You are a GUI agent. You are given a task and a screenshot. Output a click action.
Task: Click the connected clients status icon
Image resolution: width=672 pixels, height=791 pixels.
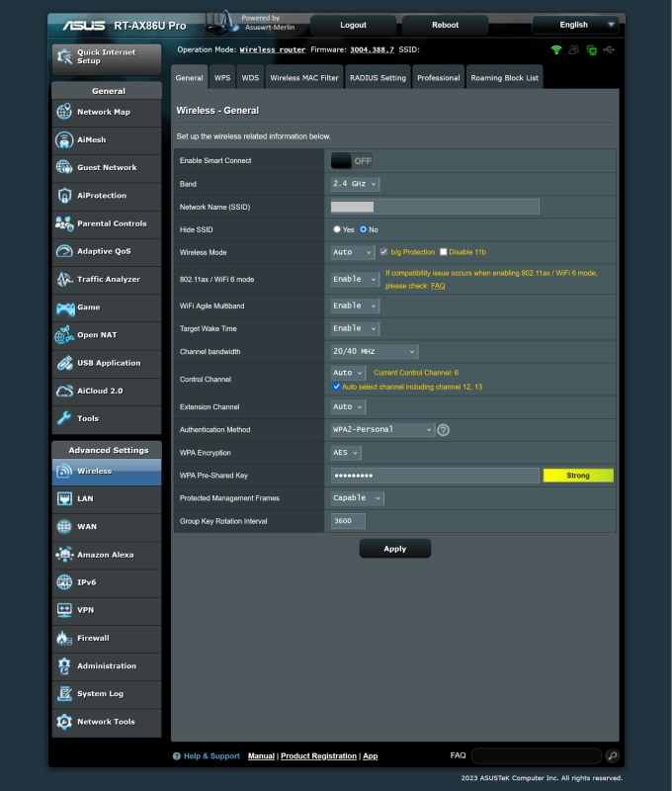click(x=574, y=50)
